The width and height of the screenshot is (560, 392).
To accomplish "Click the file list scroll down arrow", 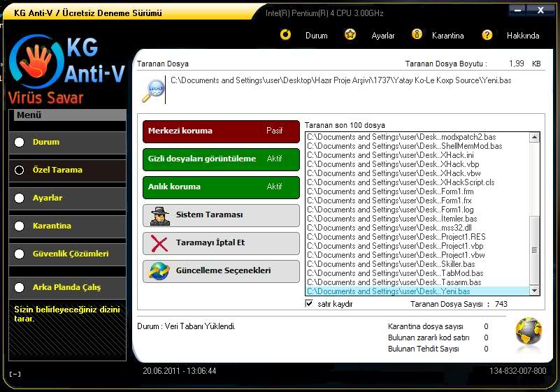I will [535, 291].
